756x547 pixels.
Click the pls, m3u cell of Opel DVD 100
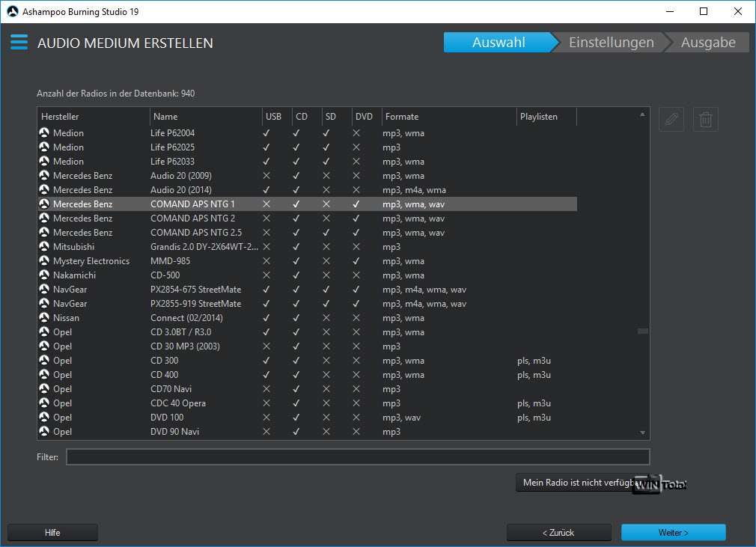(534, 418)
